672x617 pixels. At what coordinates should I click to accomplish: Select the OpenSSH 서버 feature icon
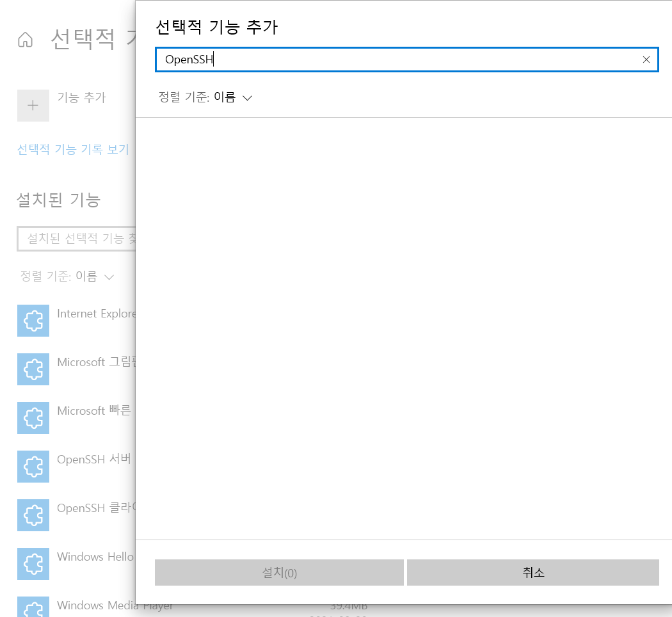[x=33, y=467]
